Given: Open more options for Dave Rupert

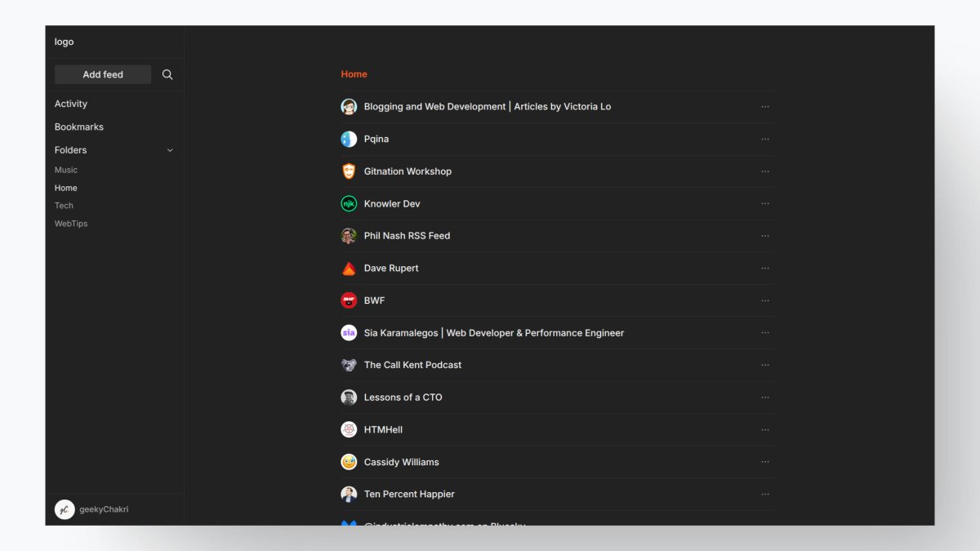Looking at the screenshot, I should pos(765,268).
